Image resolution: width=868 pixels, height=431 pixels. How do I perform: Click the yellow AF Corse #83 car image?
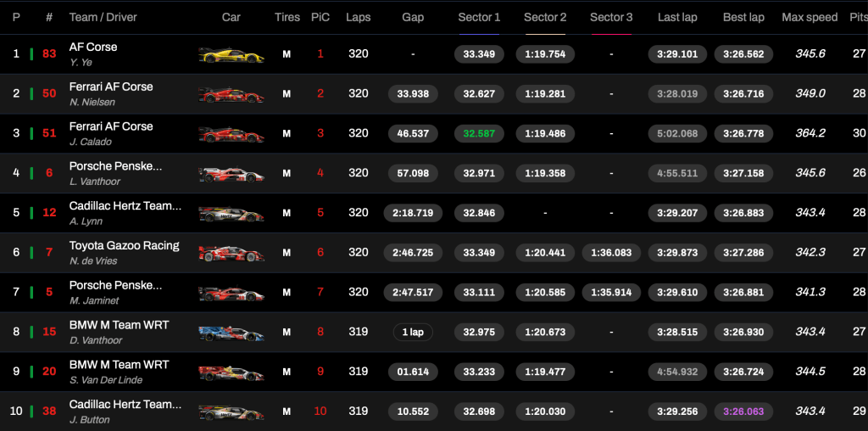click(231, 55)
